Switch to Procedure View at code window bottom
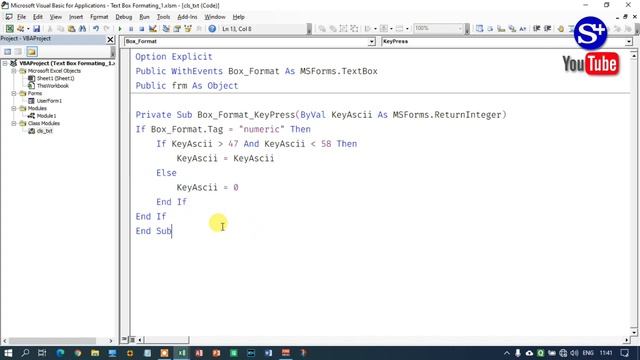The width and height of the screenshot is (640, 360). (x=125, y=340)
